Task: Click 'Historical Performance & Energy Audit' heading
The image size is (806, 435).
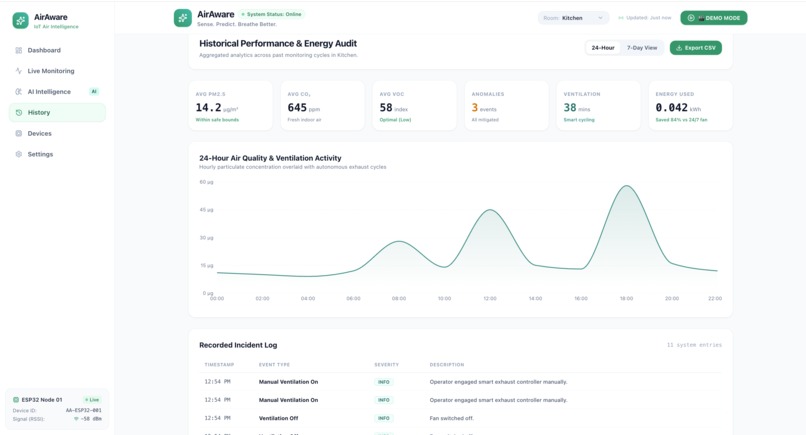Action: 278,44
